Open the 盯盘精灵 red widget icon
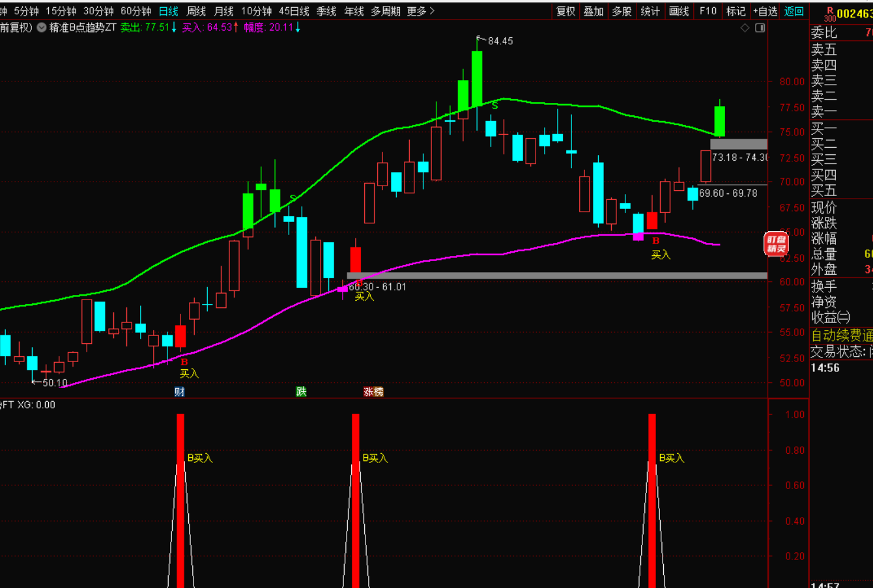873x588 pixels. tap(776, 244)
